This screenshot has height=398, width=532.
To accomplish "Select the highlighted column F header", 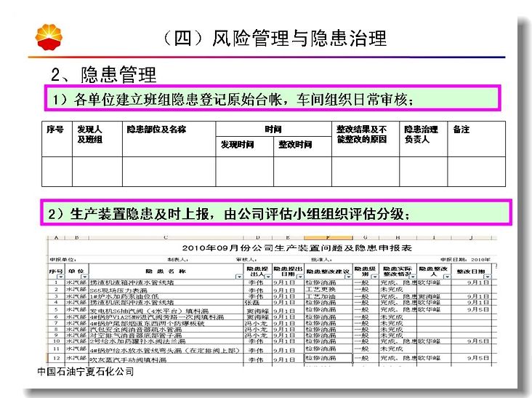I will [x=328, y=238].
